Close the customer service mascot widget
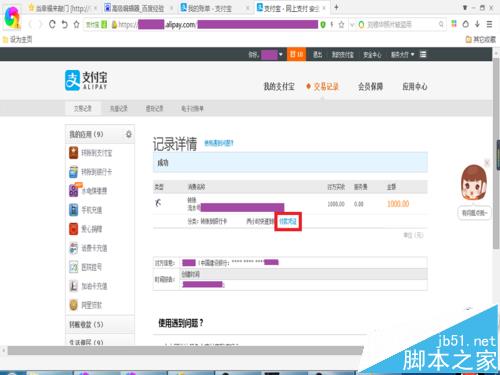Image resolution: width=500 pixels, height=375 pixels. tap(487, 163)
